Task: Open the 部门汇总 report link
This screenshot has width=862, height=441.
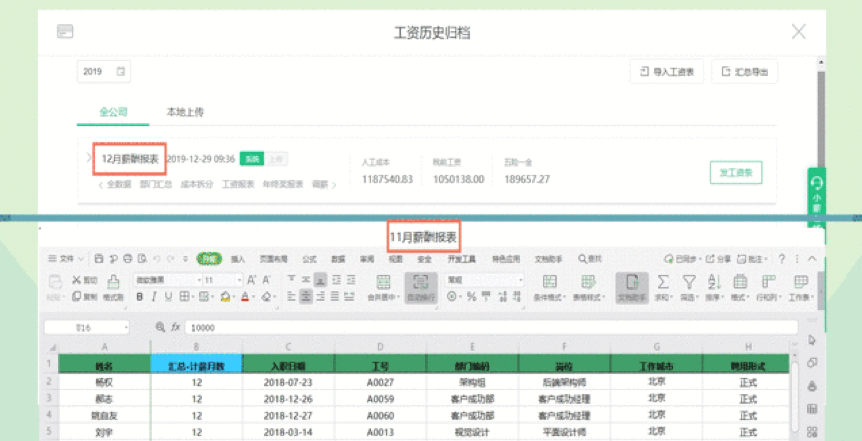Action: click(x=156, y=185)
